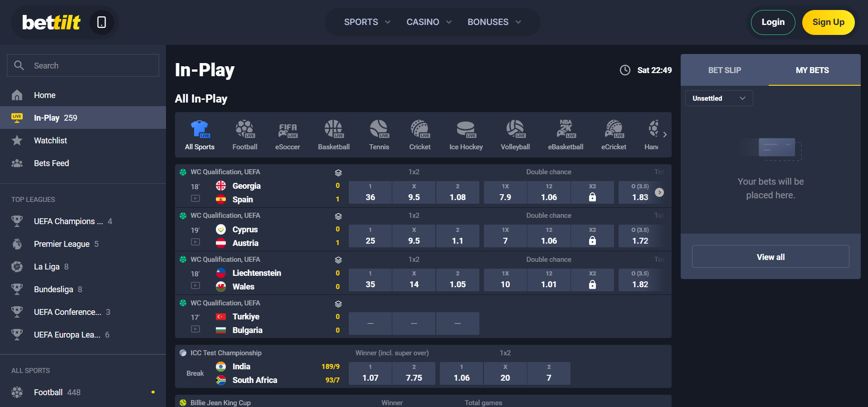The image size is (868, 407).
Task: Expand the BONUSES dropdown menu
Action: [x=494, y=22]
